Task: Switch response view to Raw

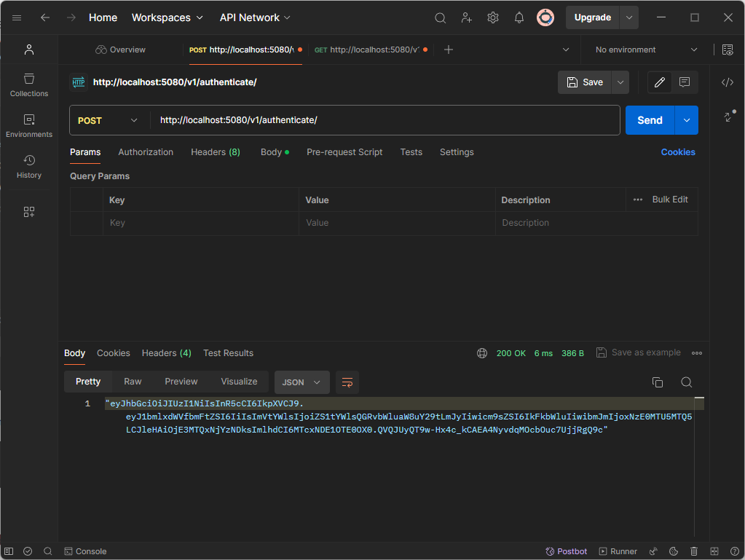Action: (x=133, y=382)
